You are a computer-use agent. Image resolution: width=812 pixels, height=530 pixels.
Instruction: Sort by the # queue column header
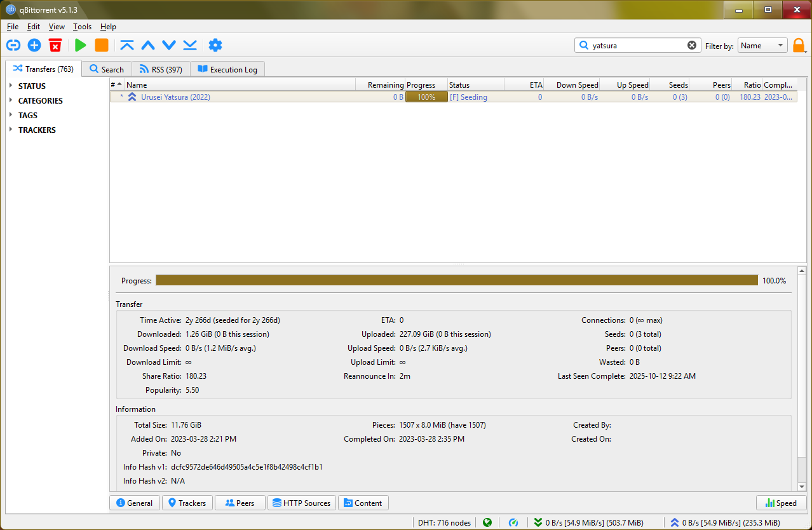[117, 85]
